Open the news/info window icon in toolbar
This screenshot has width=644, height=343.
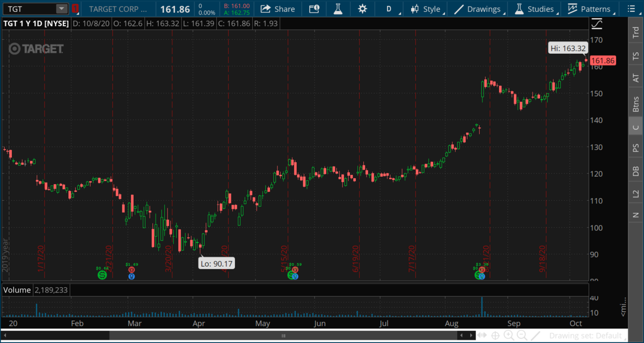click(x=314, y=9)
